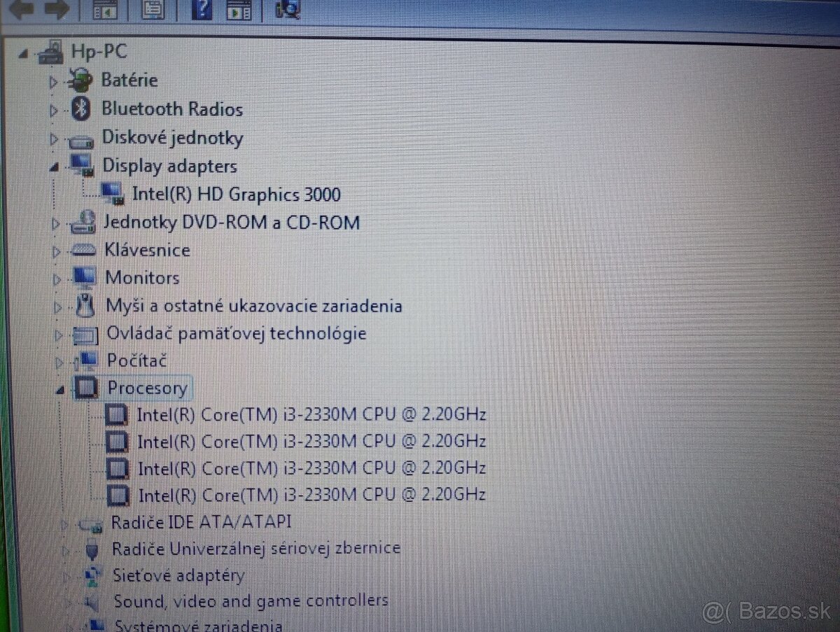Viewport: 840px width, 632px height.
Task: Click the Procesory chip icon
Action: [x=87, y=388]
